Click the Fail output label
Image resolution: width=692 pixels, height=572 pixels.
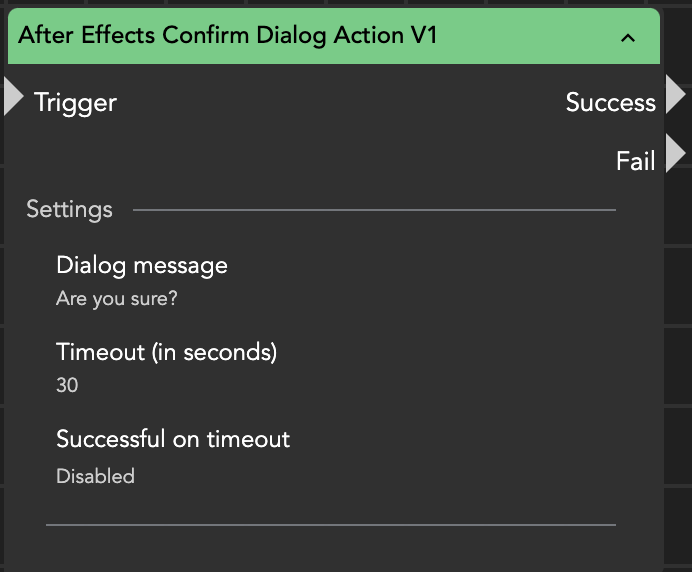(x=635, y=160)
